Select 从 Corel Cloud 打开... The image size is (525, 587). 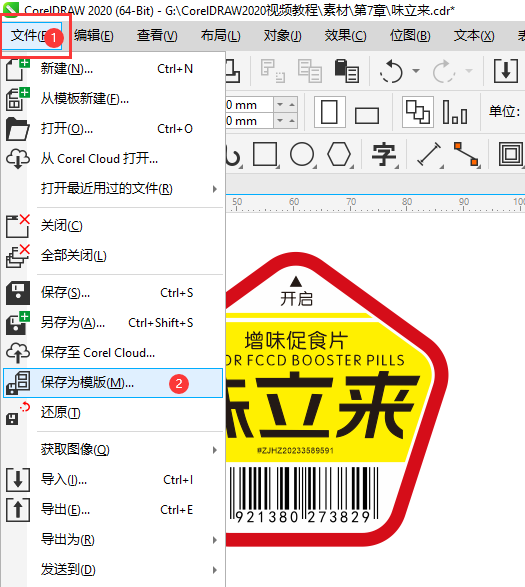point(112,159)
